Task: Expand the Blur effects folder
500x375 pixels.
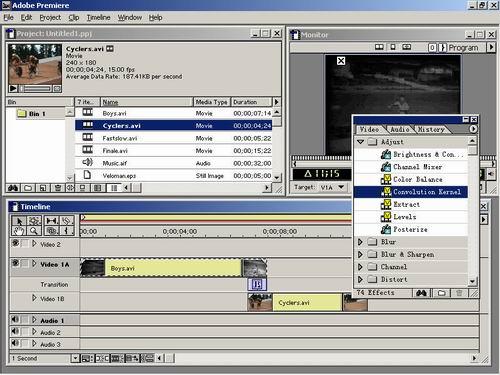Action: pos(360,242)
